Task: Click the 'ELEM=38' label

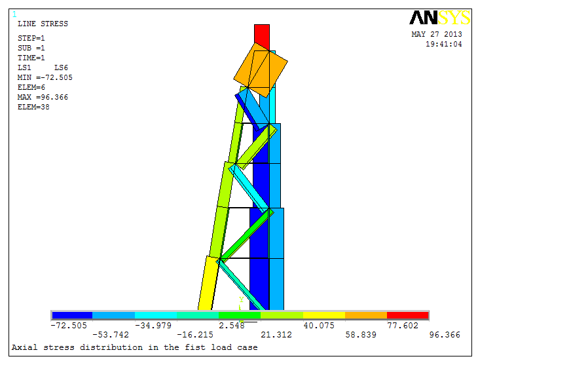Action: click(33, 107)
